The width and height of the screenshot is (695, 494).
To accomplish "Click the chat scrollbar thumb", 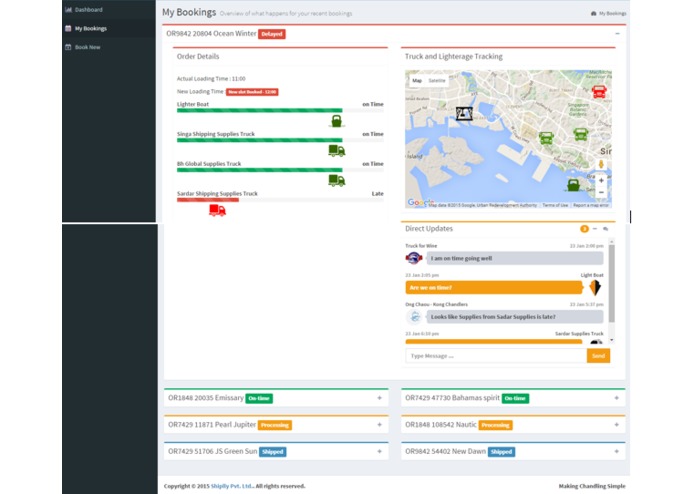I will 612,284.
